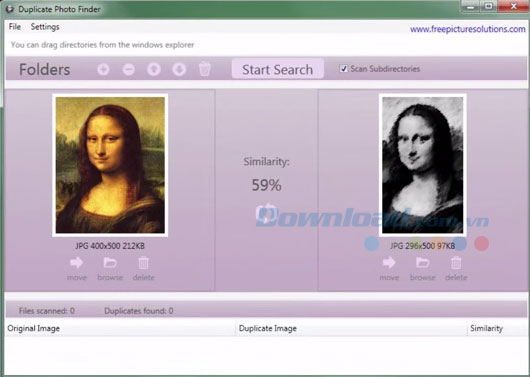Open www.freepicturesolutions.com link
The image size is (530, 377).
coord(468,29)
